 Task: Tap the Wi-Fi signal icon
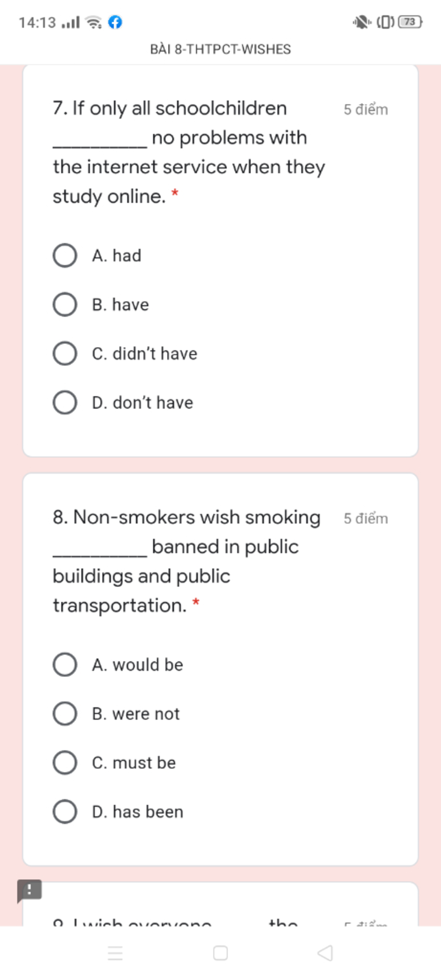(x=93, y=22)
